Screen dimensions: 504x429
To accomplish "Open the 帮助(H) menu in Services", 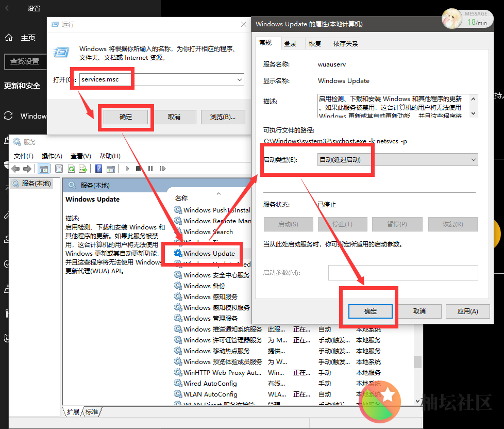I will tap(110, 156).
